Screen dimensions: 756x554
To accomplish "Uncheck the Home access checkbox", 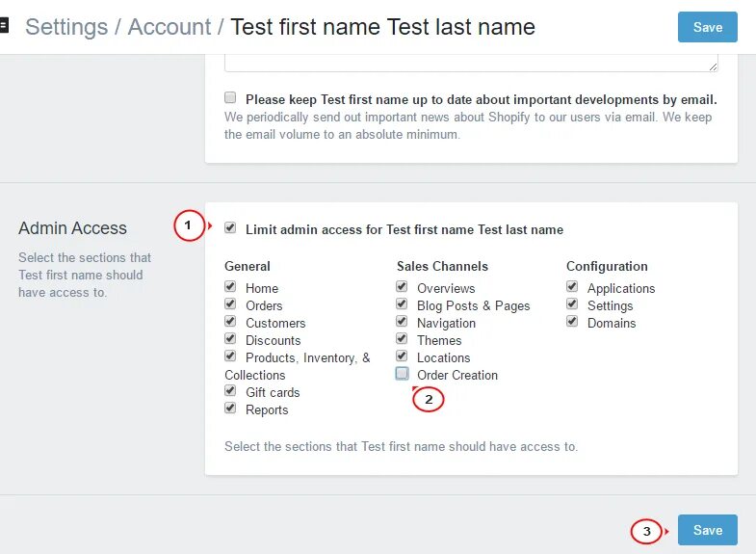I will click(230, 286).
